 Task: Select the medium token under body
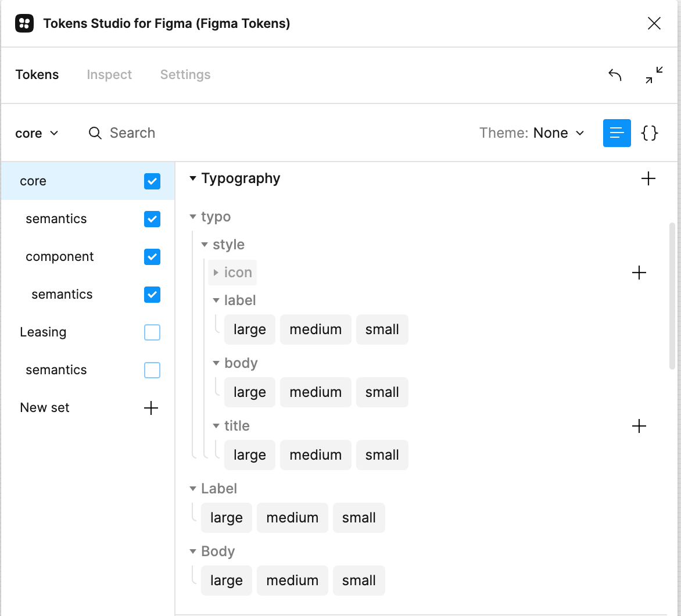pos(316,392)
